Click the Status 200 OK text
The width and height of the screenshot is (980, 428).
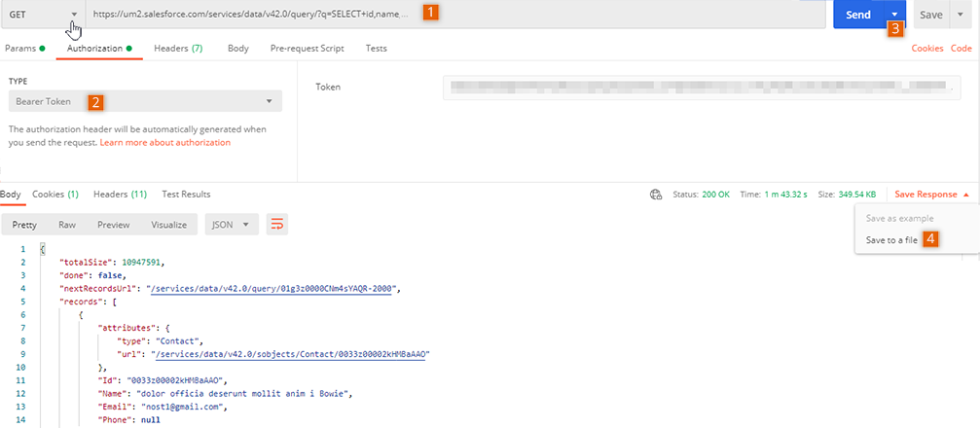coord(702,195)
